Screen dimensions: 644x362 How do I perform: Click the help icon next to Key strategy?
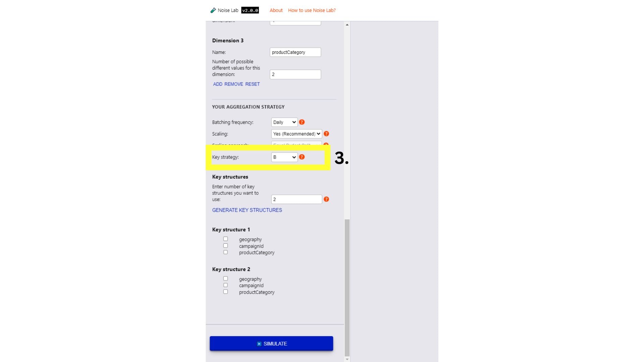click(302, 157)
